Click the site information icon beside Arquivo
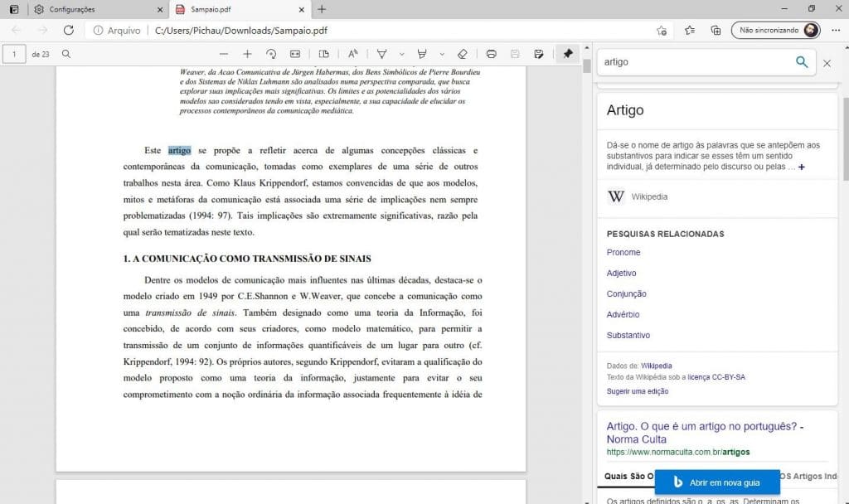849x504 pixels. tap(98, 31)
